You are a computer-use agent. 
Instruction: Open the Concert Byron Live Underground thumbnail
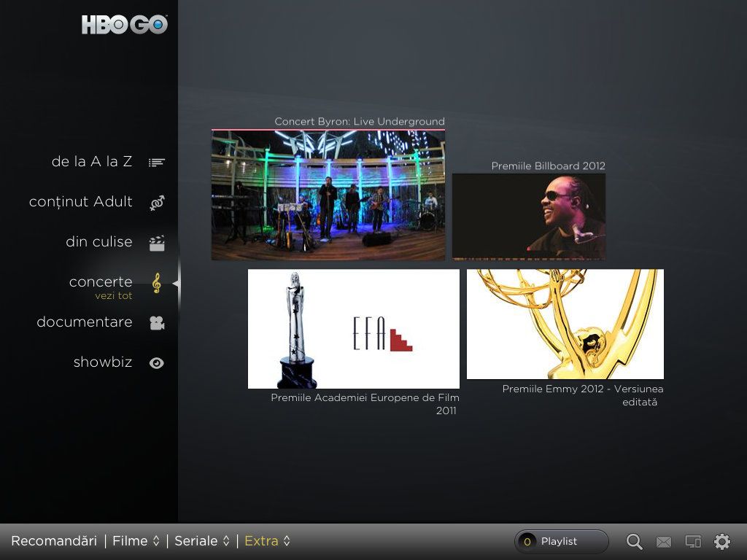click(x=328, y=195)
